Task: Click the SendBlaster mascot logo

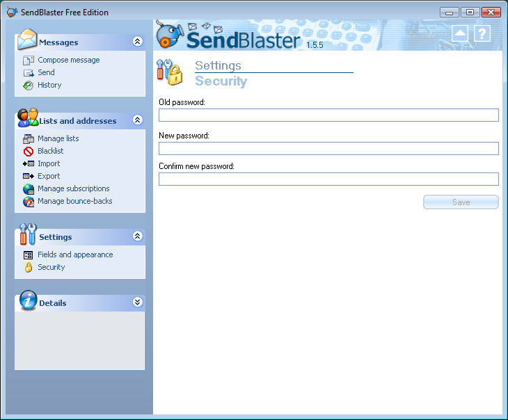Action: [170, 35]
